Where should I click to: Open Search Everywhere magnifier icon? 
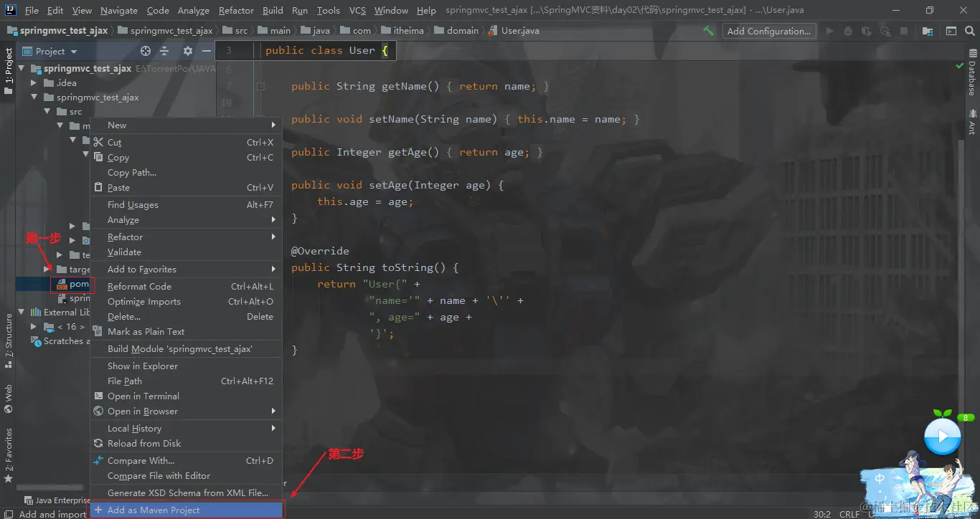pos(971,31)
